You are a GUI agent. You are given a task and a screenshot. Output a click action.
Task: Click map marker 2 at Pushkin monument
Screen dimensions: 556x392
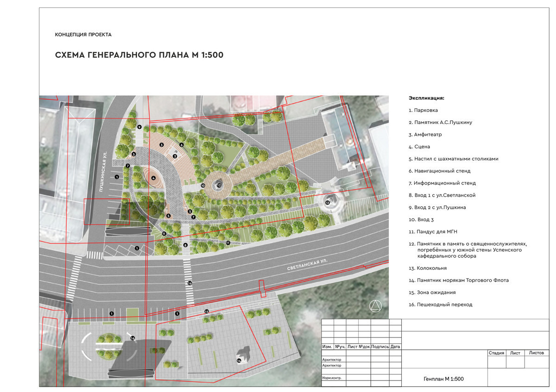click(x=175, y=156)
